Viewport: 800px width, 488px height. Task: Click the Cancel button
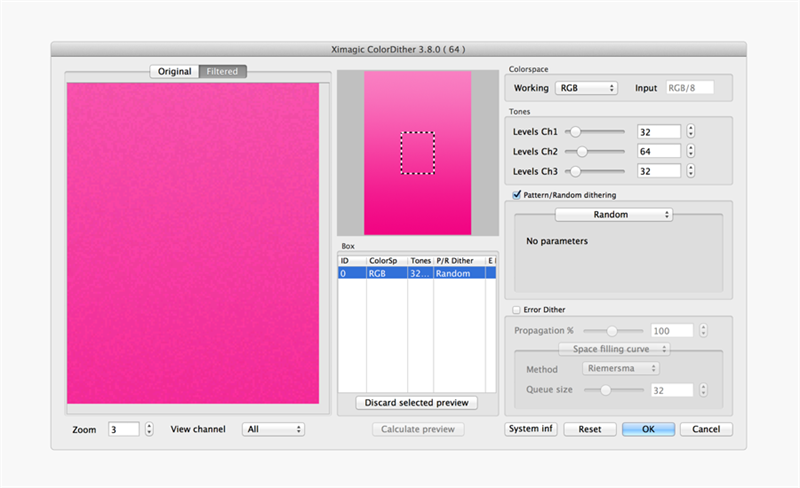coord(706,429)
